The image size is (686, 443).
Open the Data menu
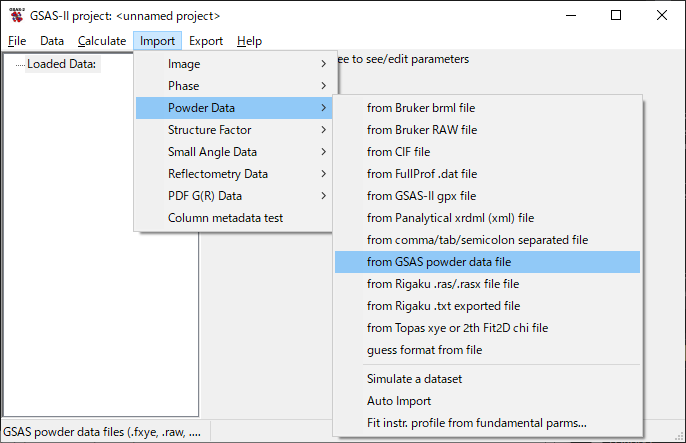click(x=52, y=41)
